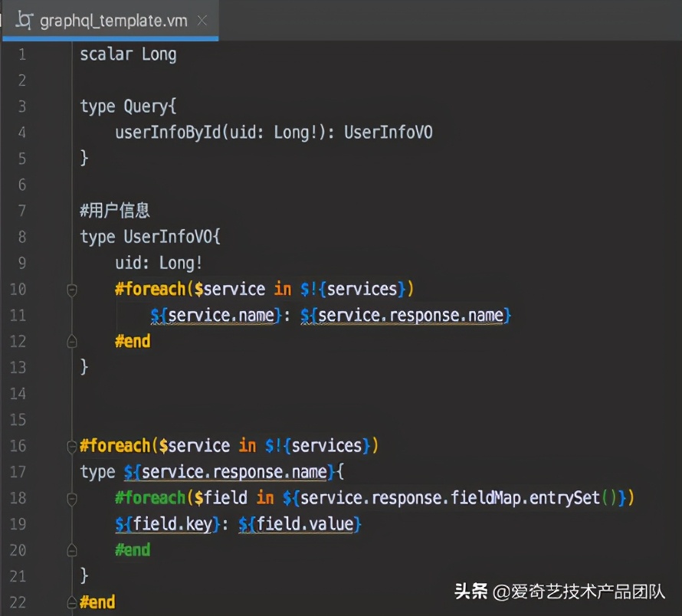682x616 pixels.
Task: Collapse the #foreach fold marker on line 18
Action: click(x=72, y=499)
